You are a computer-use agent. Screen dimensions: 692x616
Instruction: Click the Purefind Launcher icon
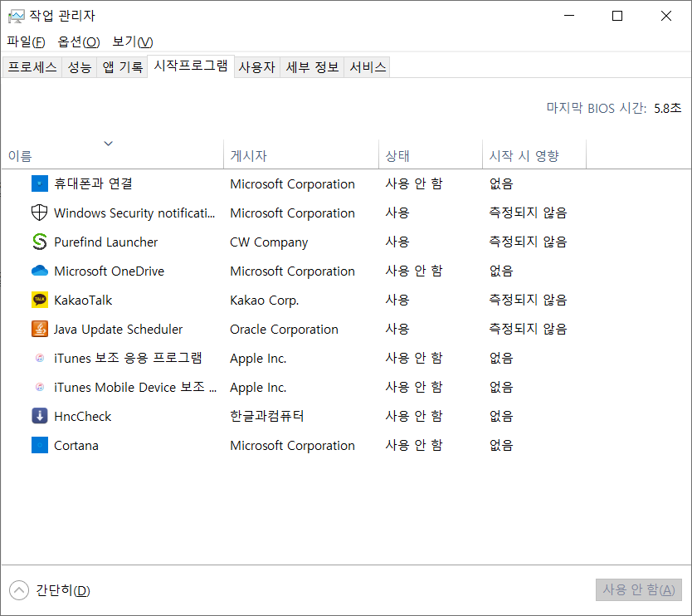[39, 242]
